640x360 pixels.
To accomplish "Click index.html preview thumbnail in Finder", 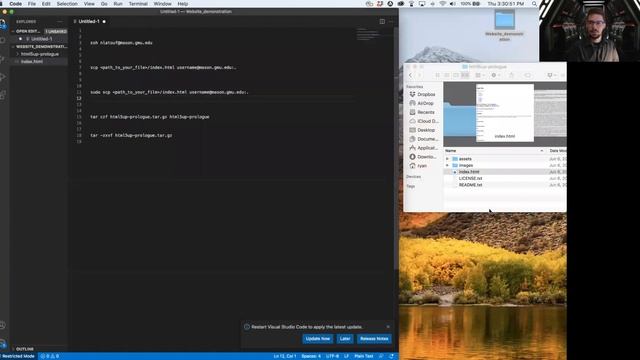I will coord(505,113).
